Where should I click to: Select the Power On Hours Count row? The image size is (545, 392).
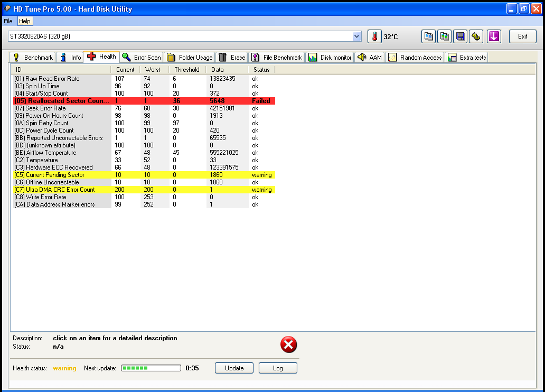144,116
